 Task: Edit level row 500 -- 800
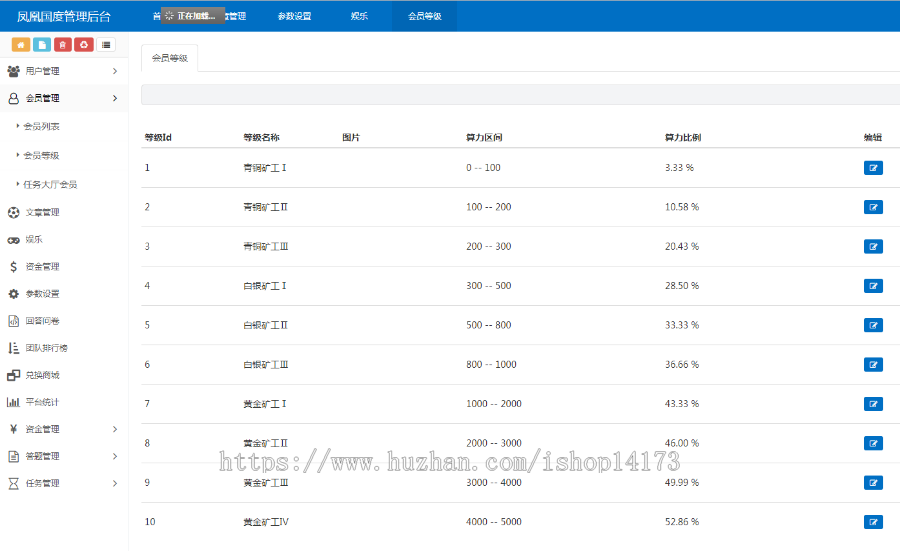[x=873, y=325]
